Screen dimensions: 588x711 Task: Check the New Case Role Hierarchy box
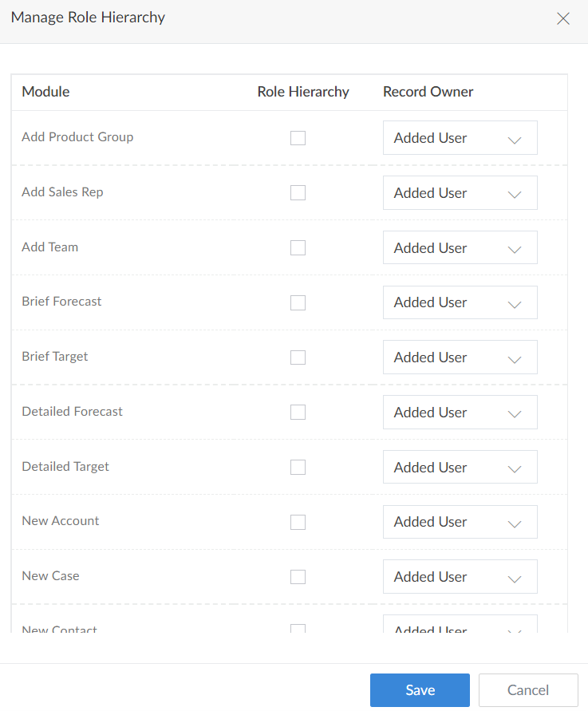coord(298,576)
